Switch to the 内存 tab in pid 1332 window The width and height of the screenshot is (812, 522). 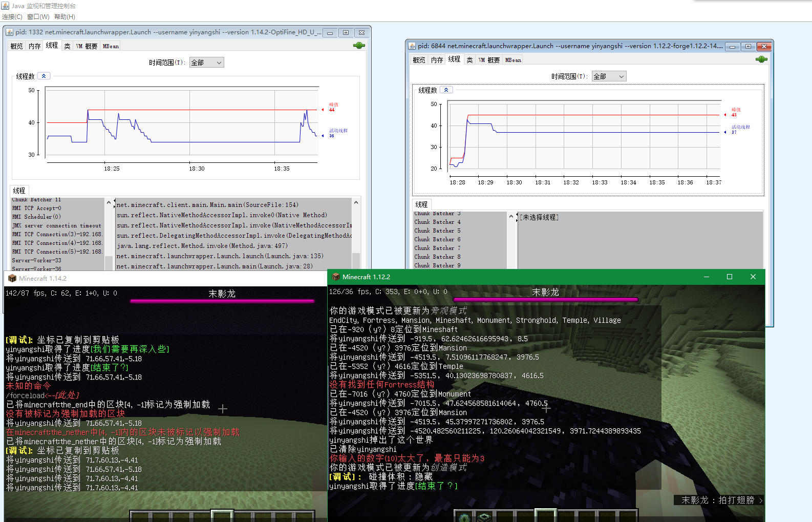tap(34, 46)
